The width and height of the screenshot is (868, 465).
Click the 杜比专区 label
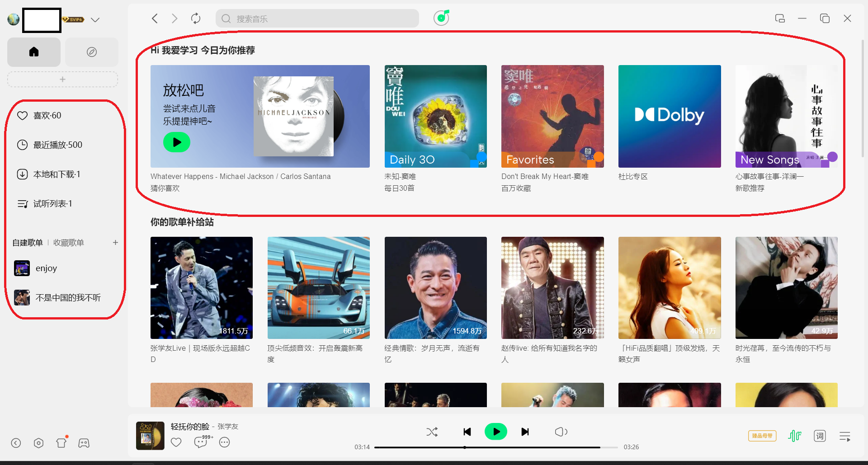point(633,177)
